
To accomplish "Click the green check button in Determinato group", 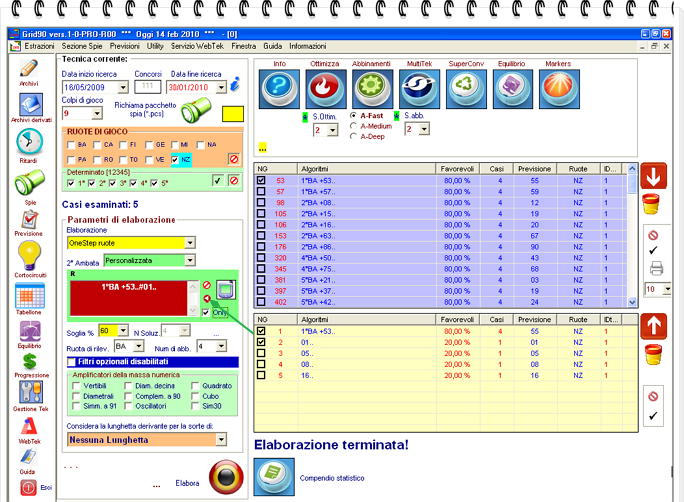I will tap(218, 180).
